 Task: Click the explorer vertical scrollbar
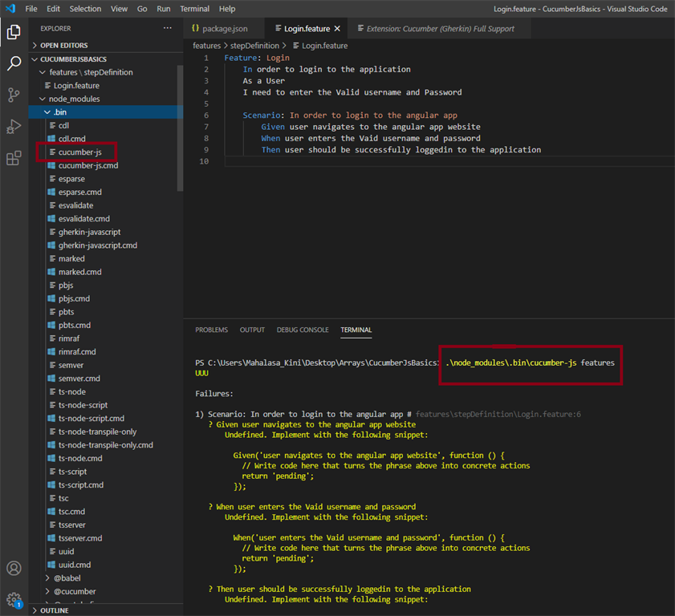(180, 128)
